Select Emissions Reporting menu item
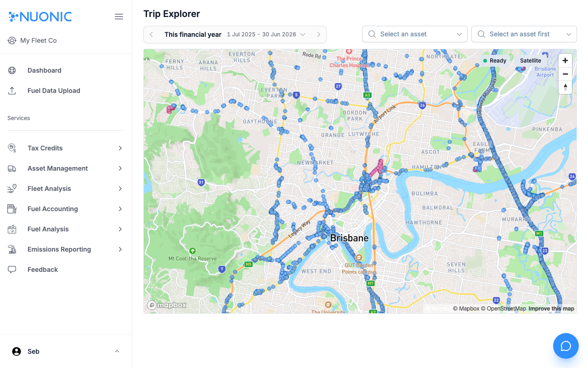Viewport: 588px width, 368px height. coord(66,249)
